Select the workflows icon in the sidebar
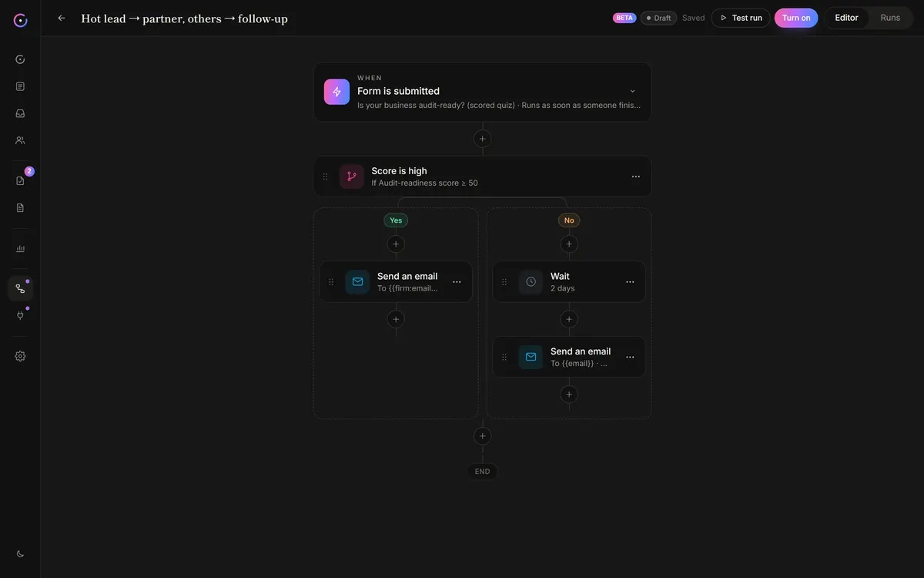924x578 pixels. (x=20, y=288)
